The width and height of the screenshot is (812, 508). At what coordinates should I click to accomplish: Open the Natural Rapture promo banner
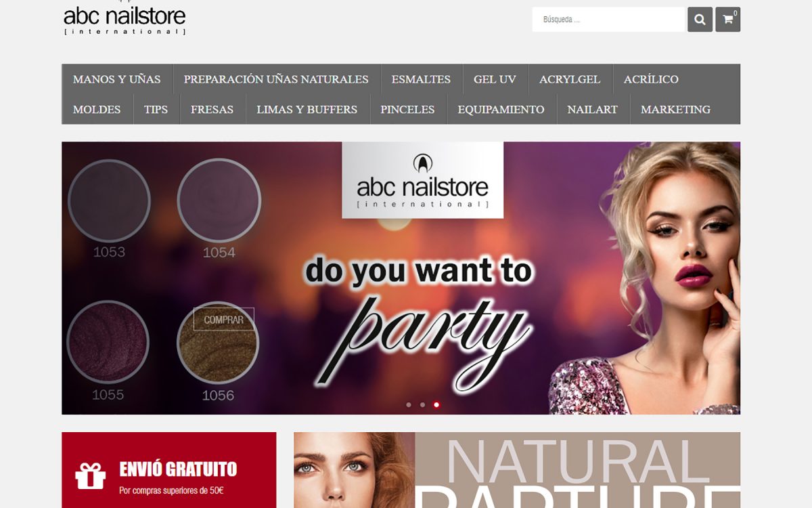[517, 470]
